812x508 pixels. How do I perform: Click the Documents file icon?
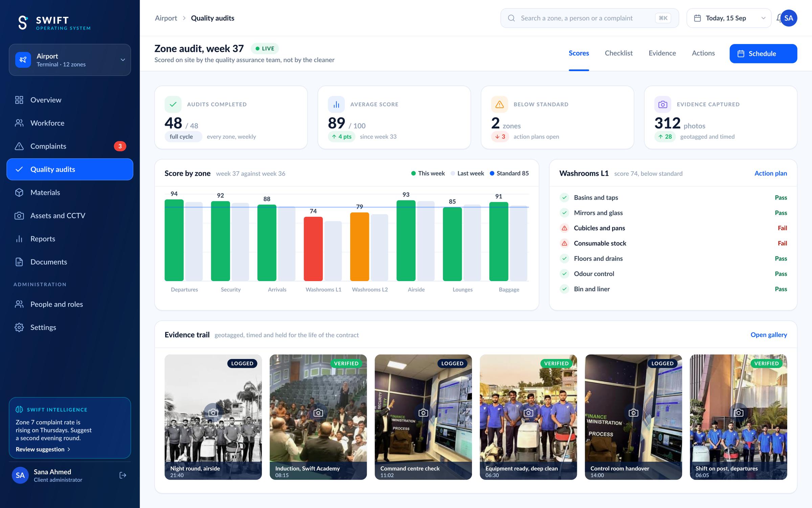tap(19, 262)
